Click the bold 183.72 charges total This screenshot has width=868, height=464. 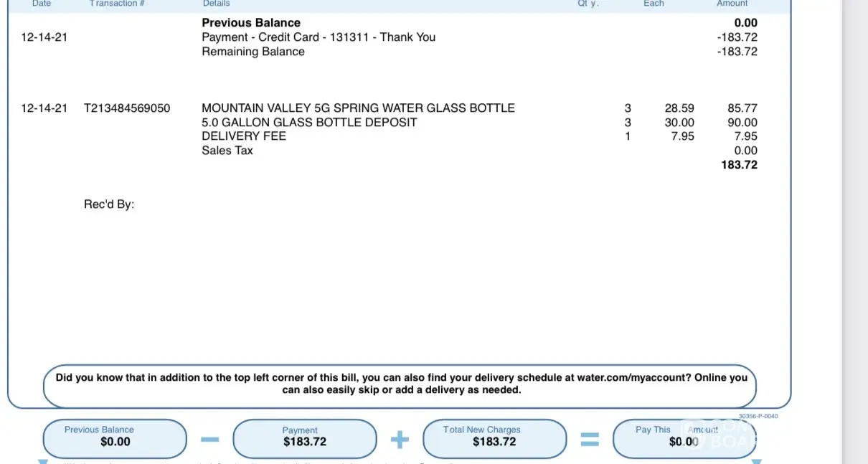pyautogui.click(x=739, y=165)
